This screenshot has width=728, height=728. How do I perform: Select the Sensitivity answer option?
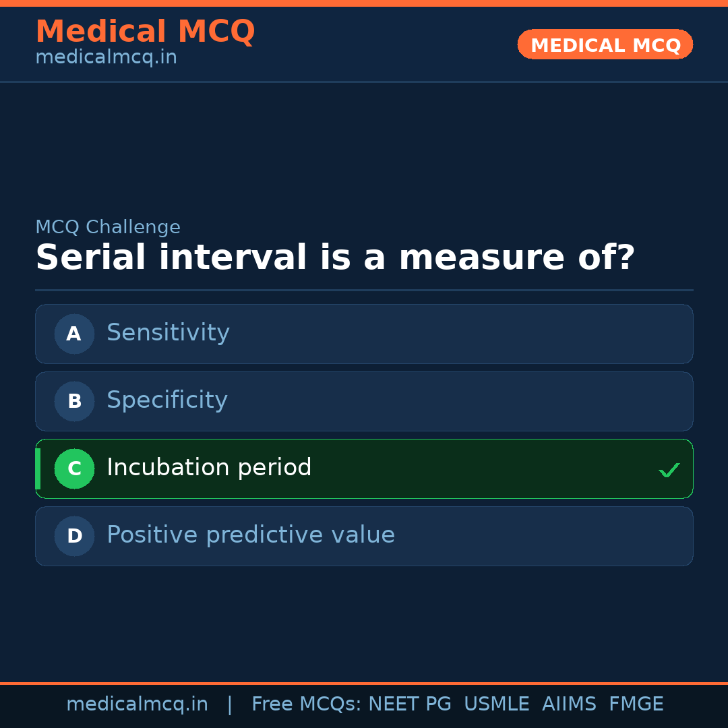(168, 333)
